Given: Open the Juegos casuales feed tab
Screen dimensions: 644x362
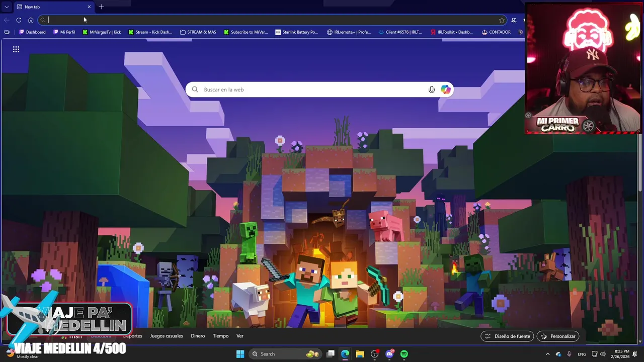Looking at the screenshot, I should pos(167,336).
